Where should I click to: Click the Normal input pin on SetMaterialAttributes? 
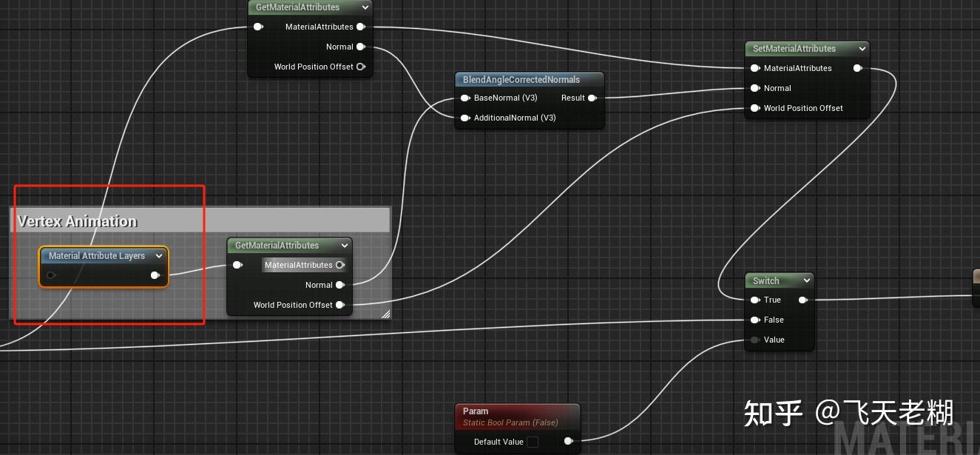[x=755, y=88]
